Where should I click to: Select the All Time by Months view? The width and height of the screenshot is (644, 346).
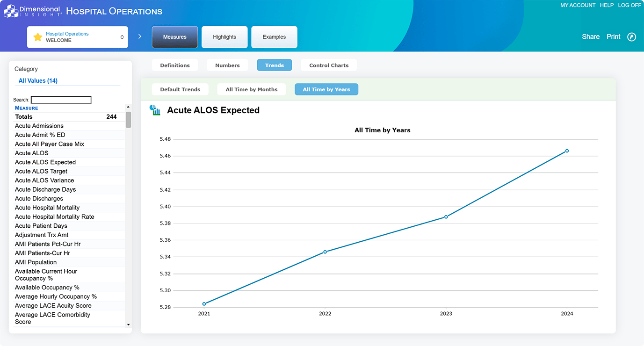coord(252,89)
